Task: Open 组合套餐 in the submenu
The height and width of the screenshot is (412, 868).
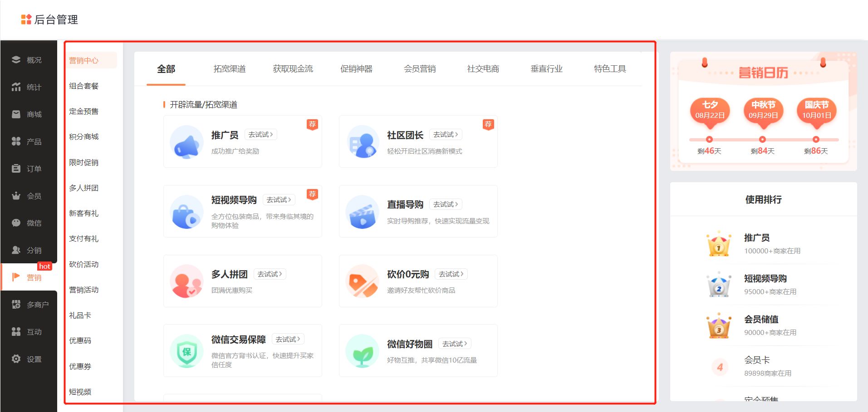Action: [84, 86]
